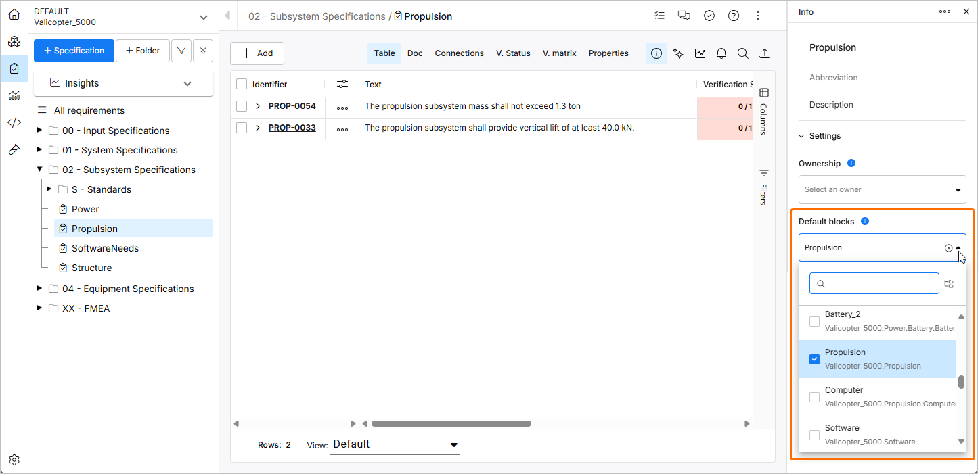Open the Valicopter_5000 project dropdown
Screen dimensions: 980x474
(x=123, y=17)
